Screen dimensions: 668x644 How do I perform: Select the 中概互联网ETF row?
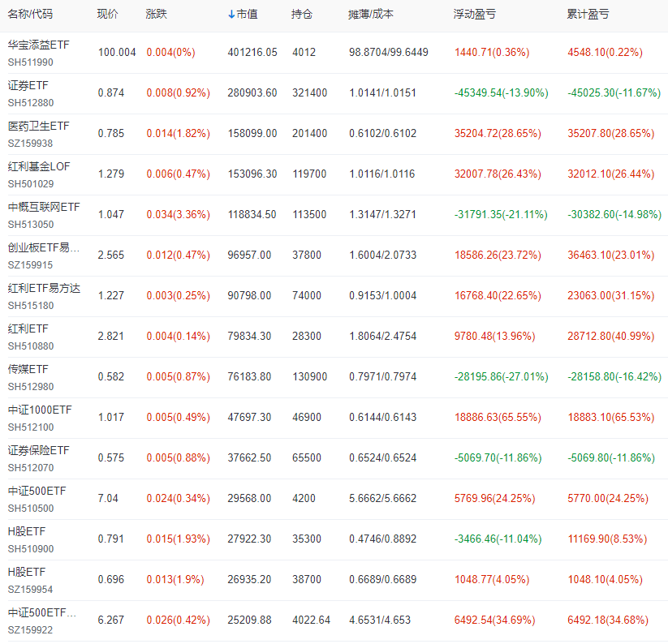[41, 207]
